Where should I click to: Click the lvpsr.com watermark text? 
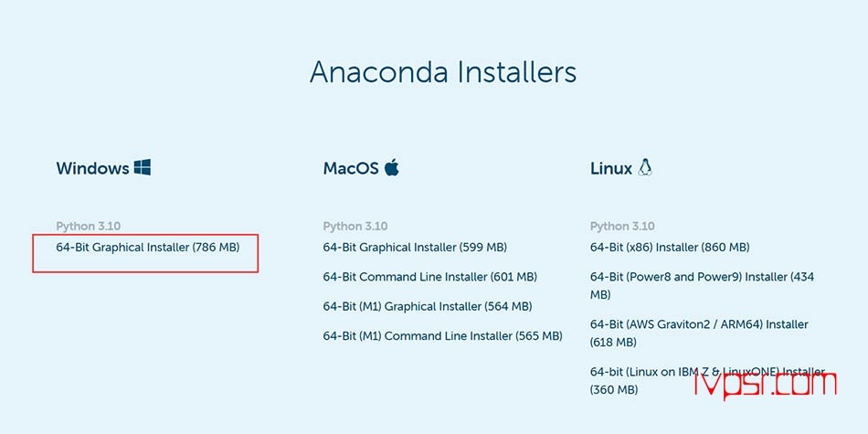(766, 386)
